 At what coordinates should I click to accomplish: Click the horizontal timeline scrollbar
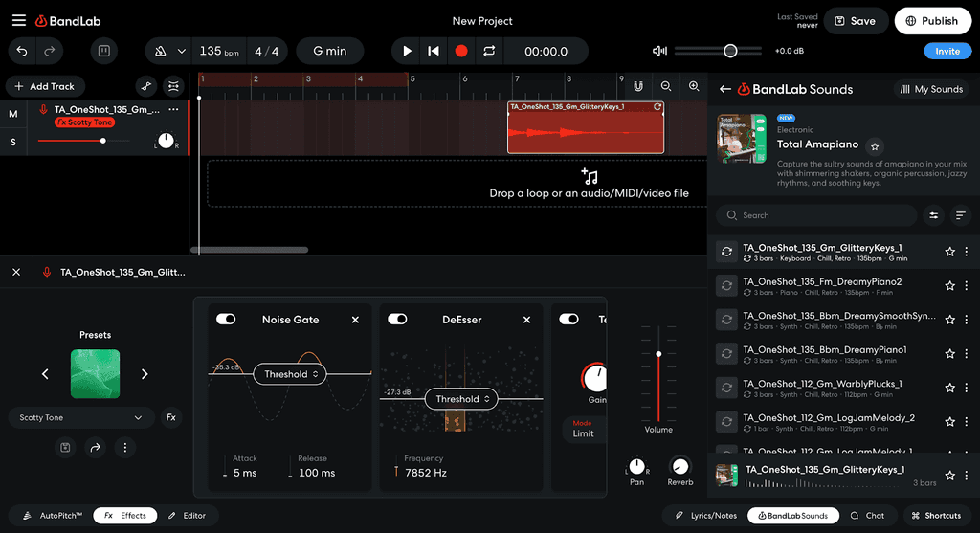coord(250,250)
